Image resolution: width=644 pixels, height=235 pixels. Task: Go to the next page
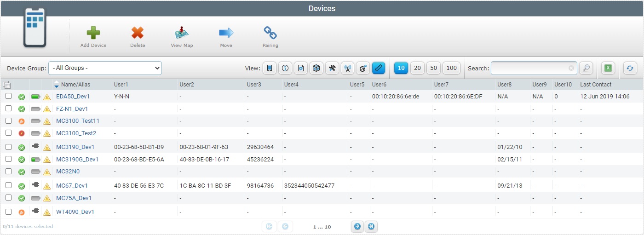[357, 226]
